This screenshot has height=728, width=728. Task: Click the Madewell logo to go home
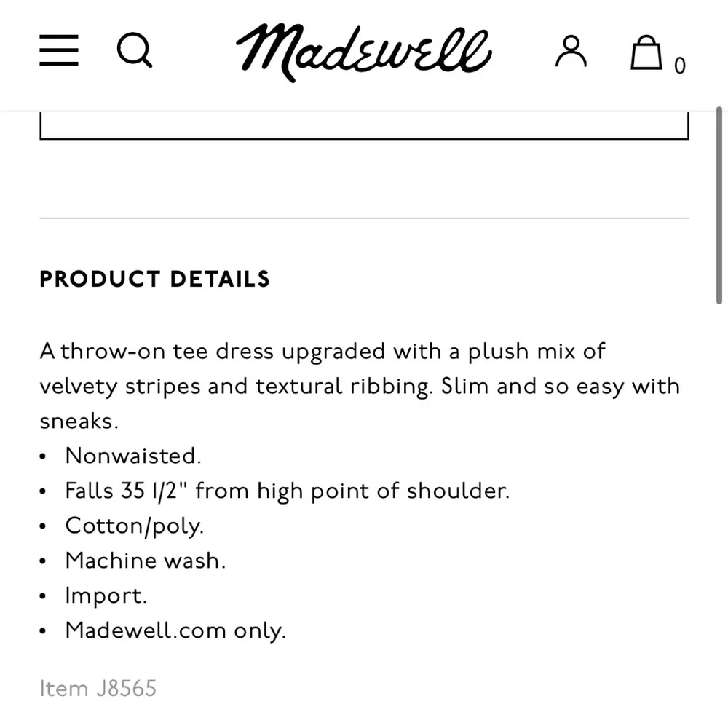coord(363,51)
